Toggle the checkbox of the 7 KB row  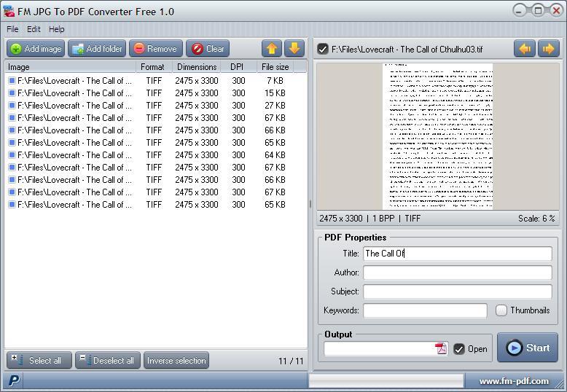coord(12,80)
